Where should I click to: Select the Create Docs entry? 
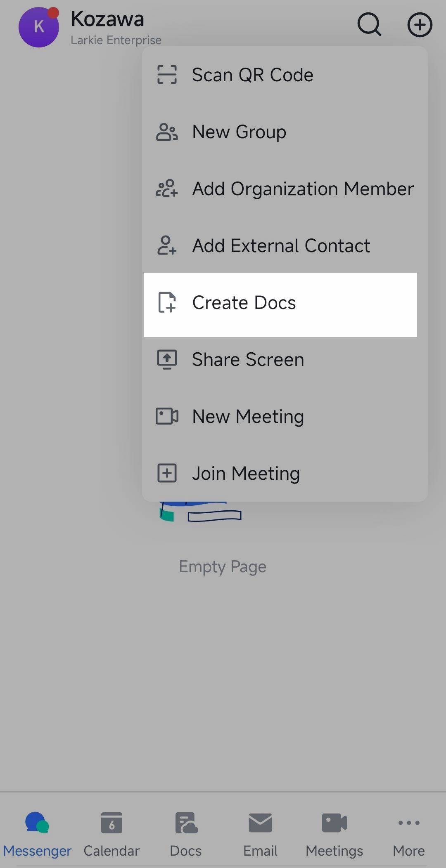point(244,303)
